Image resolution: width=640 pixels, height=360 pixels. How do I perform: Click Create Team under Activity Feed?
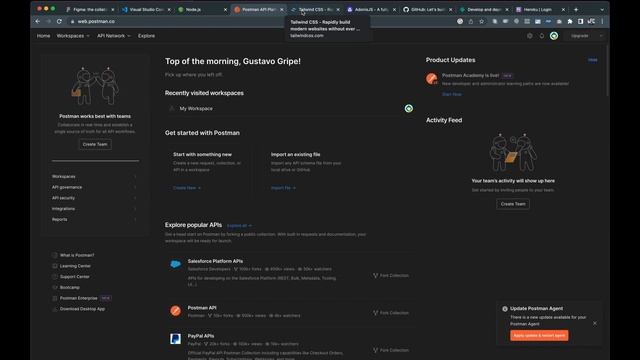click(x=513, y=204)
